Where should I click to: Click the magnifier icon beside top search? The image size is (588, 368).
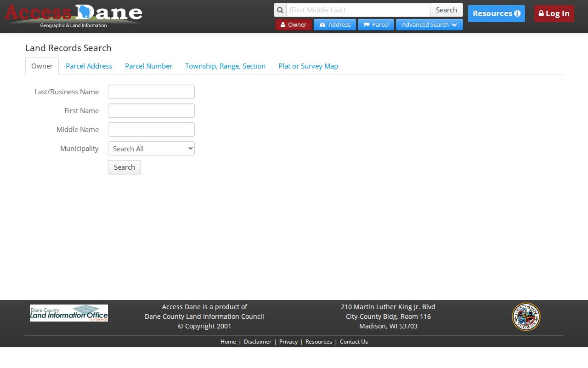click(280, 10)
